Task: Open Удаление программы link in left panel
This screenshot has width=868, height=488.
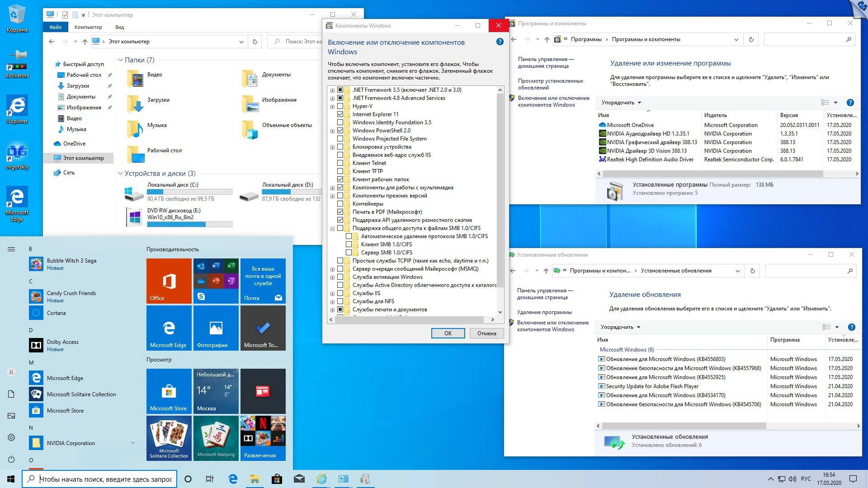Action: coord(544,312)
